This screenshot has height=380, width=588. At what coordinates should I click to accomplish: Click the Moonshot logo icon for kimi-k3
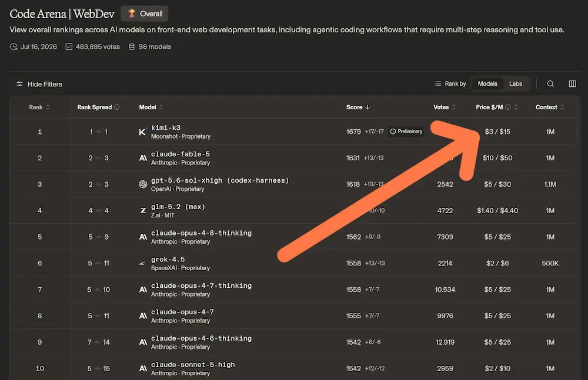142,132
